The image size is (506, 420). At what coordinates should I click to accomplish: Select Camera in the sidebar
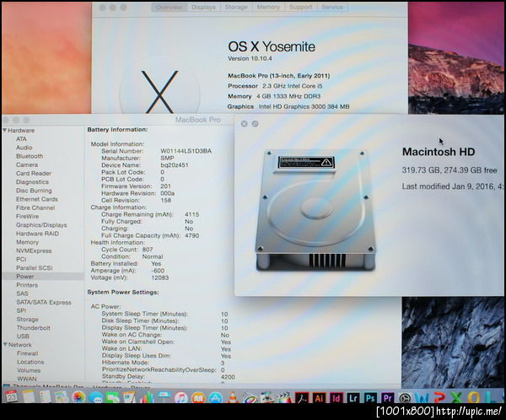(27, 164)
